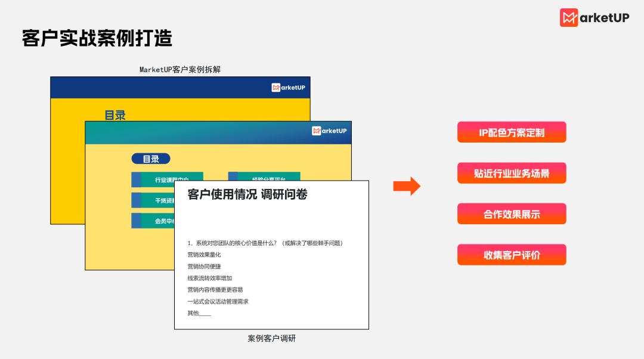Choose survey option 营销协同便捷
Image resolution: width=644 pixels, height=359 pixels.
[204, 267]
